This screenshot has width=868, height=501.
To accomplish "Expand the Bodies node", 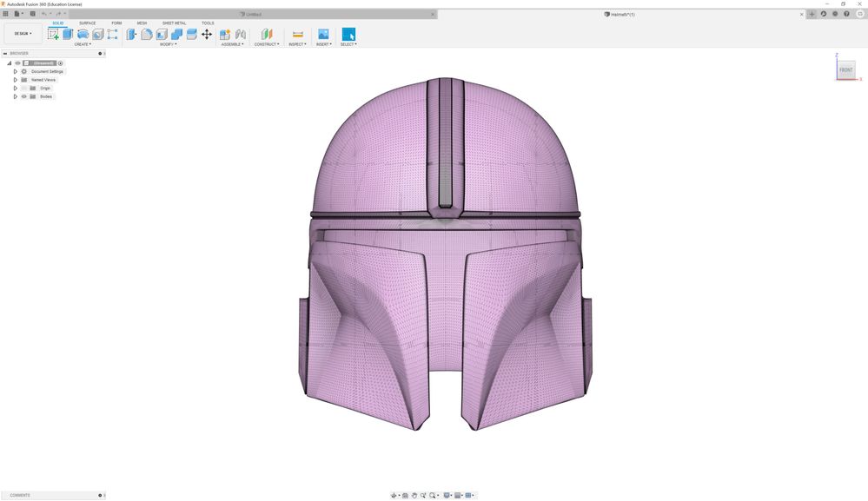I will [x=16, y=96].
